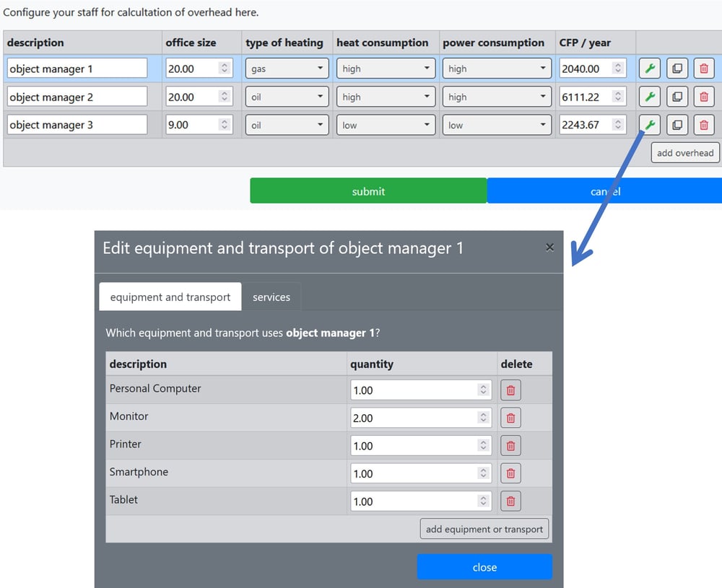Duplicate the object manager 2 row
The height and width of the screenshot is (588, 722).
click(677, 97)
